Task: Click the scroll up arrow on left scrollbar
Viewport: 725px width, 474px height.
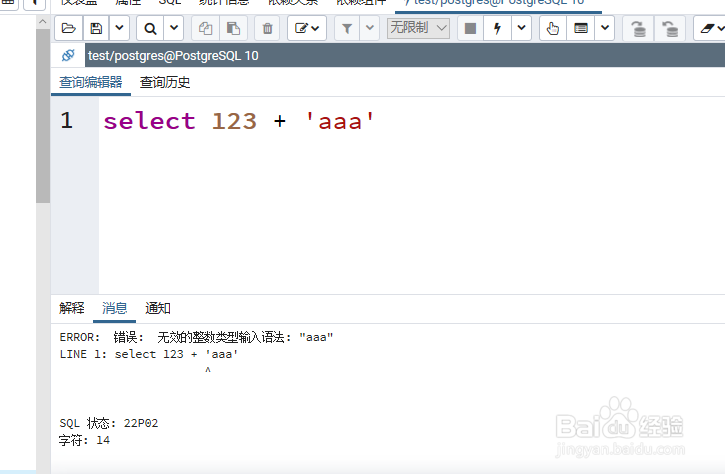Action: tap(43, 22)
